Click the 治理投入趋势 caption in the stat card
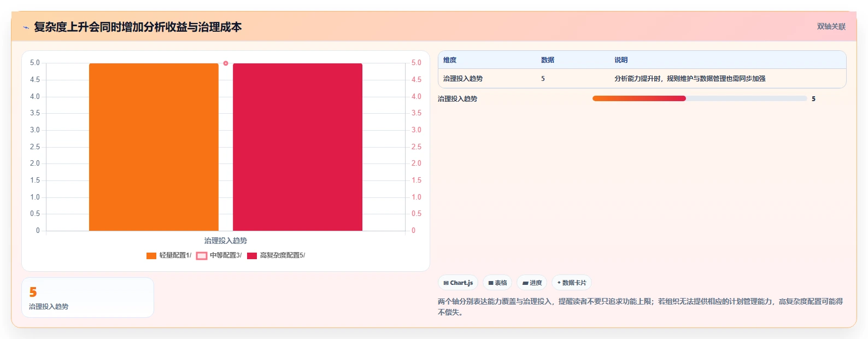This screenshot has width=868, height=339. click(x=49, y=307)
